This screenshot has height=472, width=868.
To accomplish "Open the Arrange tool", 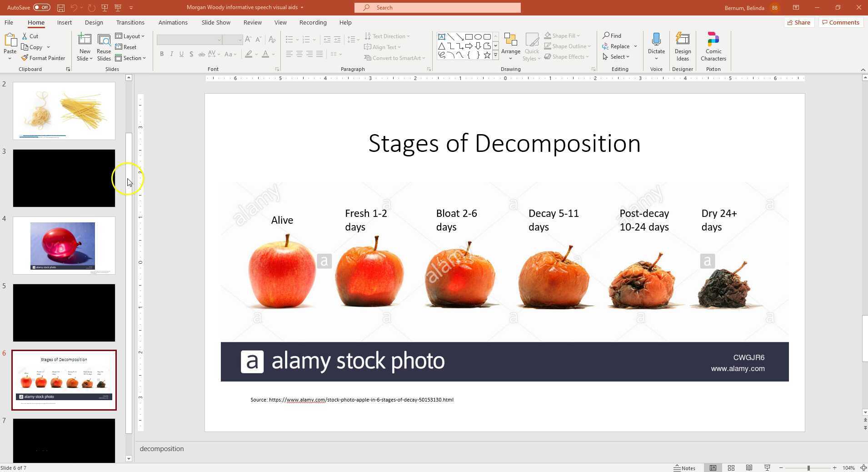I will pyautogui.click(x=510, y=45).
